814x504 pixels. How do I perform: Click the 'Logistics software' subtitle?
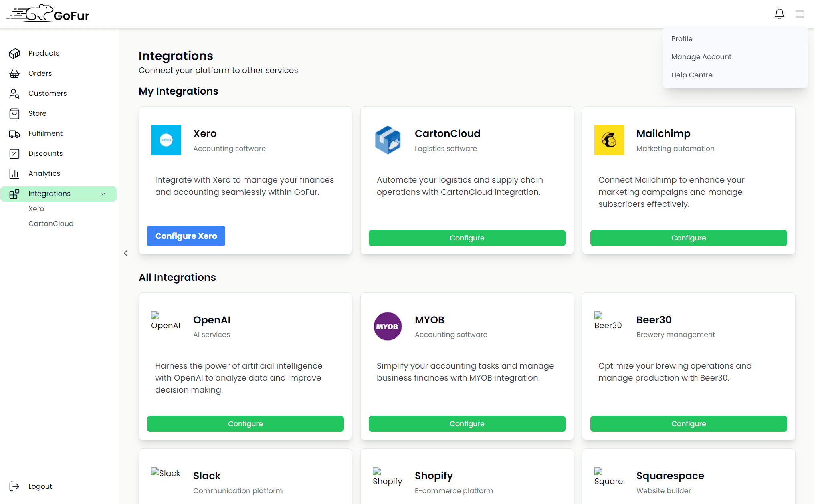446,149
